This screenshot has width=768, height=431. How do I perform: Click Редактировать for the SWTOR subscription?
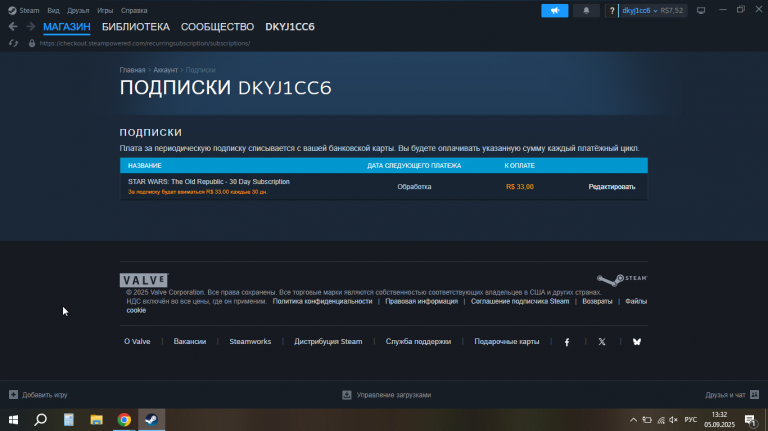[x=612, y=187]
